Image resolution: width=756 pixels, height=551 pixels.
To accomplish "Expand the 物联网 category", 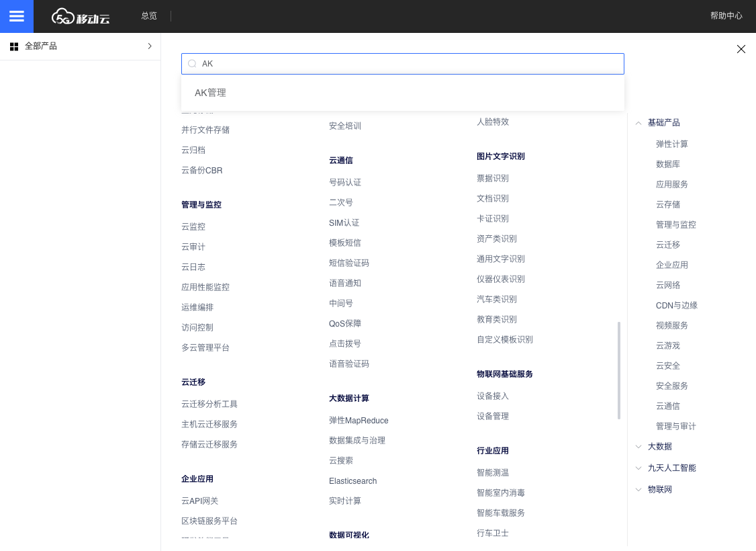I will (x=639, y=490).
